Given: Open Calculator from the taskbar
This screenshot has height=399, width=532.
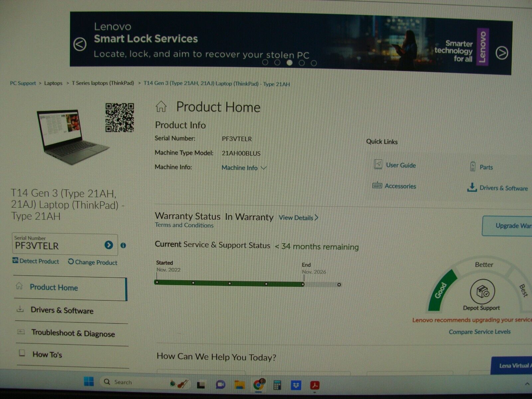Looking at the screenshot, I should [x=277, y=385].
